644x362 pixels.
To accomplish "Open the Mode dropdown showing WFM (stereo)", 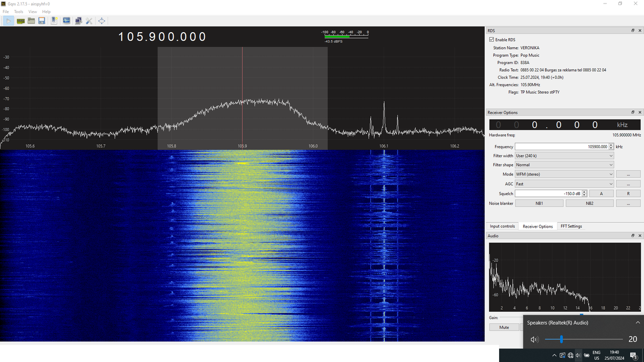I will [565, 174].
